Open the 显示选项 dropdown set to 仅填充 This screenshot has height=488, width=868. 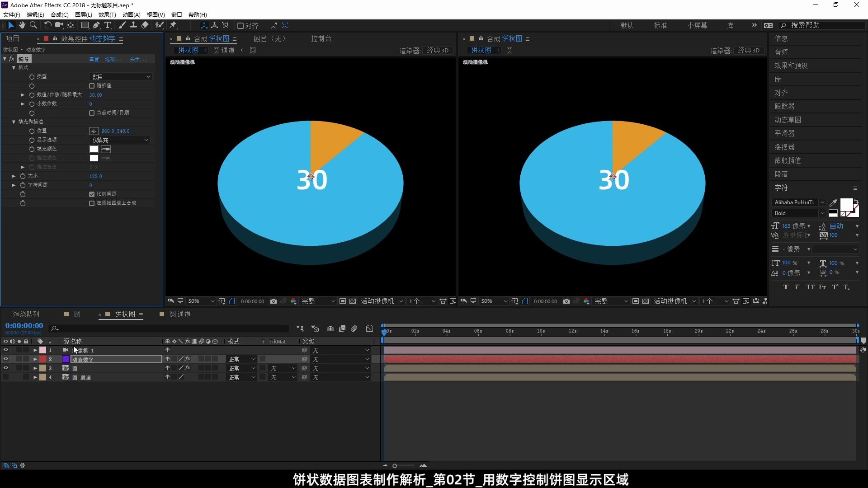tap(120, 140)
